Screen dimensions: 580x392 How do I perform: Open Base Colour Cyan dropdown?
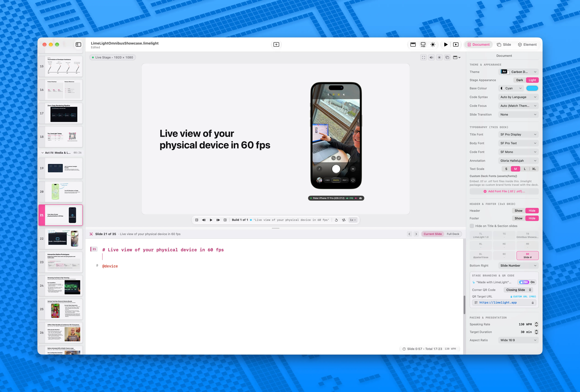coord(511,88)
